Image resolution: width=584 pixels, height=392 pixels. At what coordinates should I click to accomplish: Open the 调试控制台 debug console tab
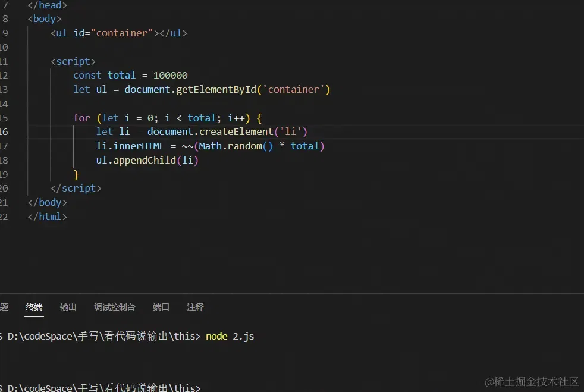[x=115, y=307]
